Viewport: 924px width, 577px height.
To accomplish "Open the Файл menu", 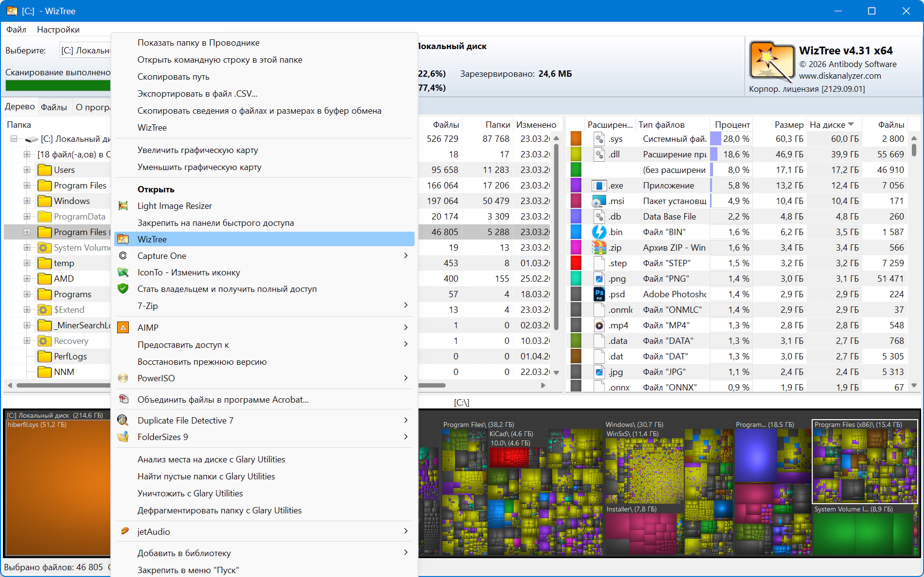I will [x=16, y=30].
